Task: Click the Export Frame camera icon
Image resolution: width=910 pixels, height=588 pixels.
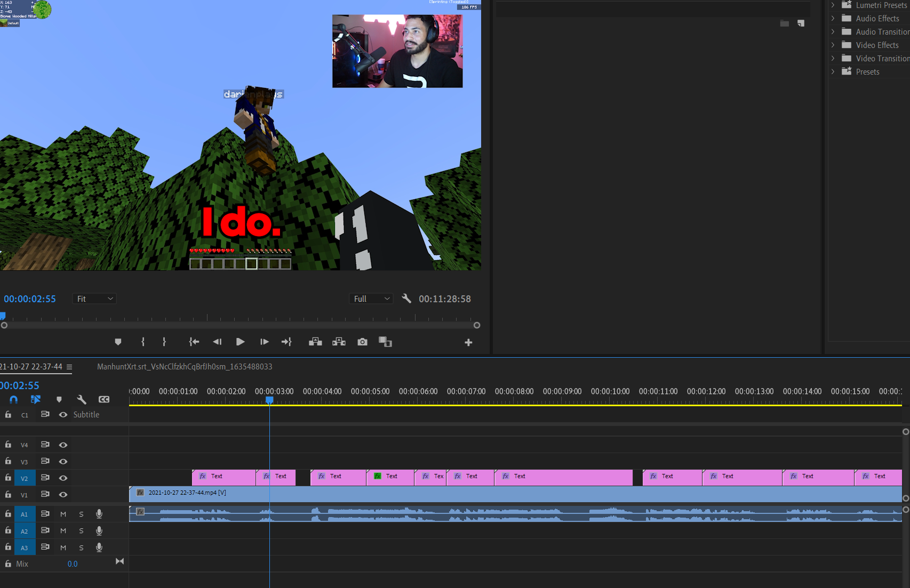Action: pos(362,342)
